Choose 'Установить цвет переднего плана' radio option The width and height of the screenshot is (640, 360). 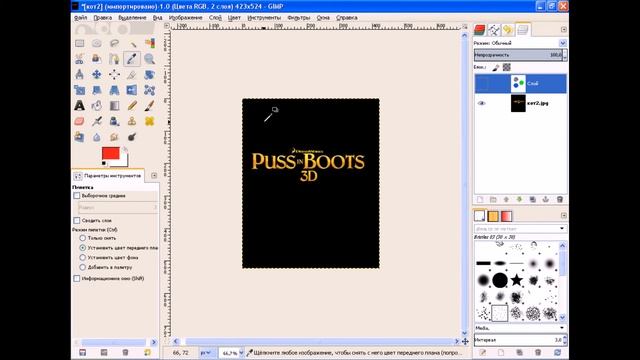82,247
